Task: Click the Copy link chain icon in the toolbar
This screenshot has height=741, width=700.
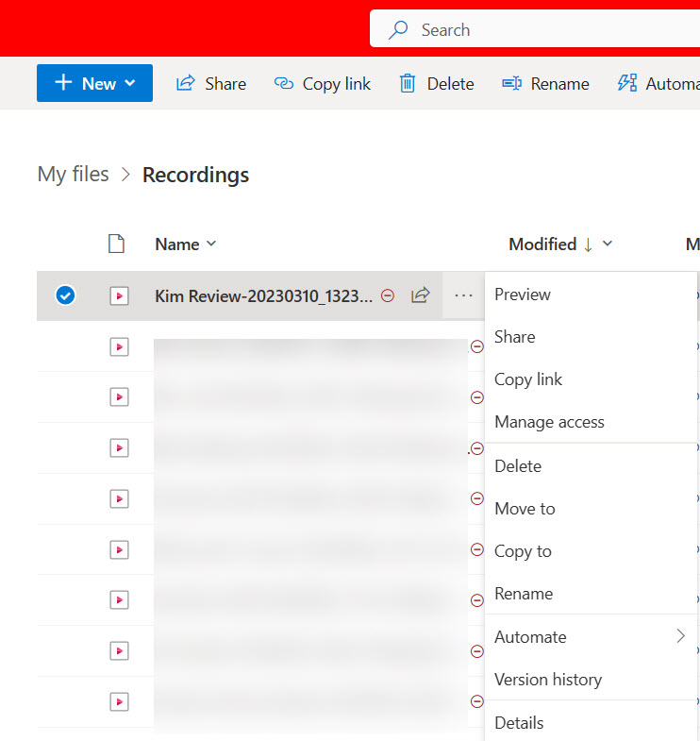Action: (284, 83)
